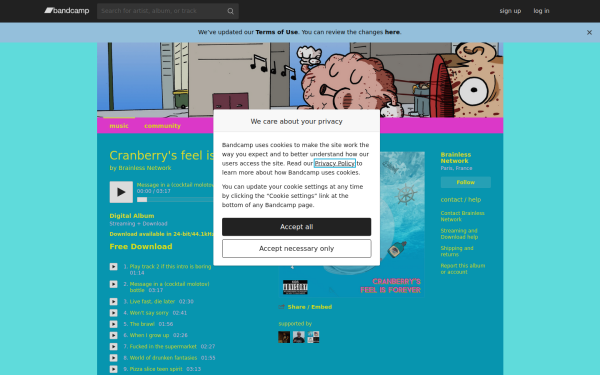Open the track 3 title Live fast, die later
This screenshot has height=375, width=600.
tap(152, 302)
